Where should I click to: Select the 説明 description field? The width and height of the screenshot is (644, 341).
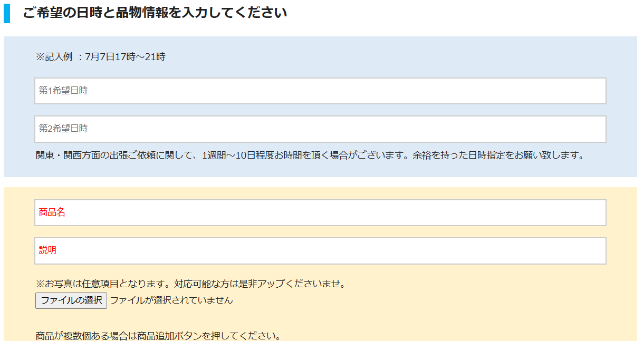(320, 250)
